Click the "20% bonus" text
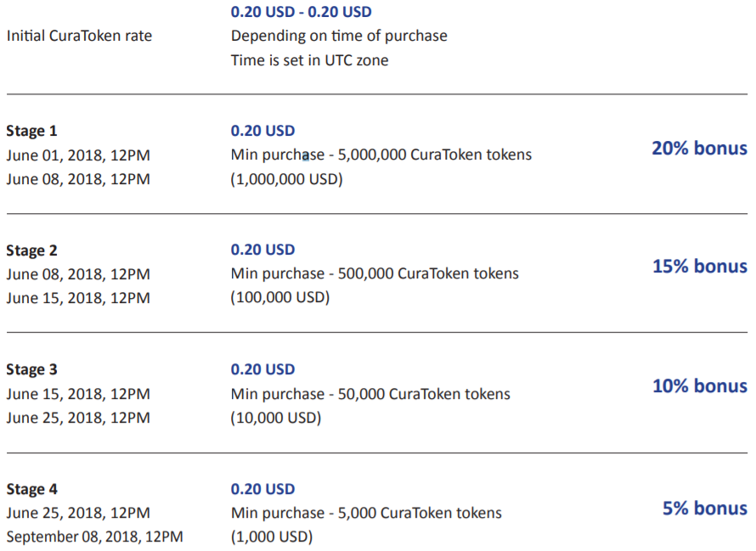This screenshot has height=551, width=756. pyautogui.click(x=699, y=149)
